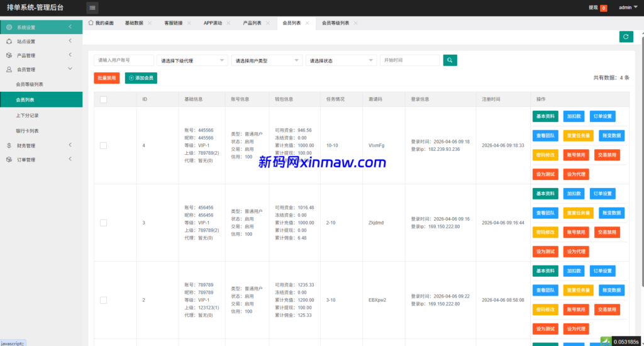Close the 基础数据 tab
Viewport: 644px width, 346px height.
(x=150, y=23)
